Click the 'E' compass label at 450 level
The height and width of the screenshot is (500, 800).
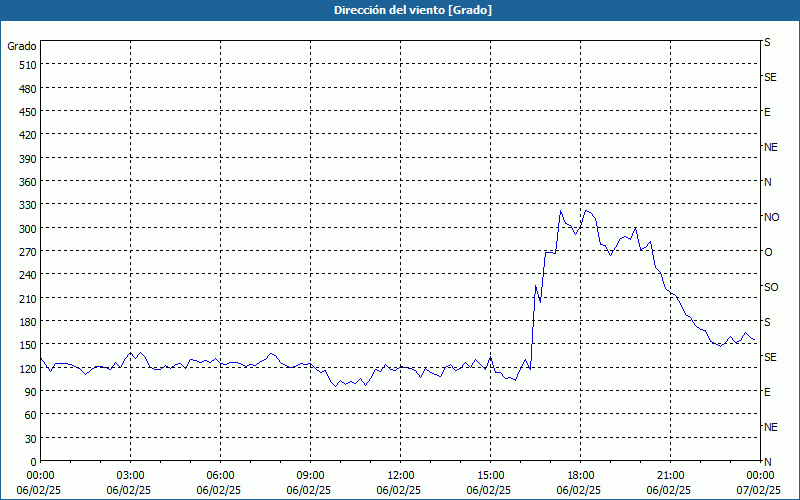pyautogui.click(x=767, y=112)
